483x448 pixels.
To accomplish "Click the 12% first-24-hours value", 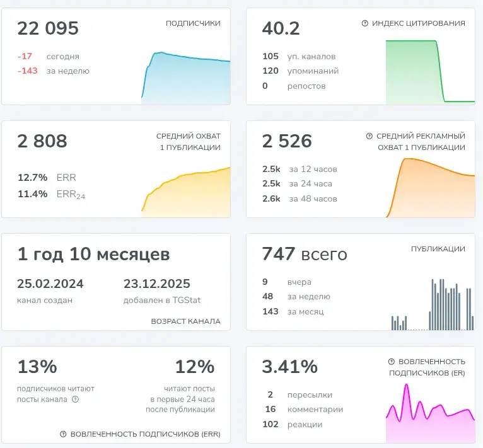I will [x=195, y=367].
